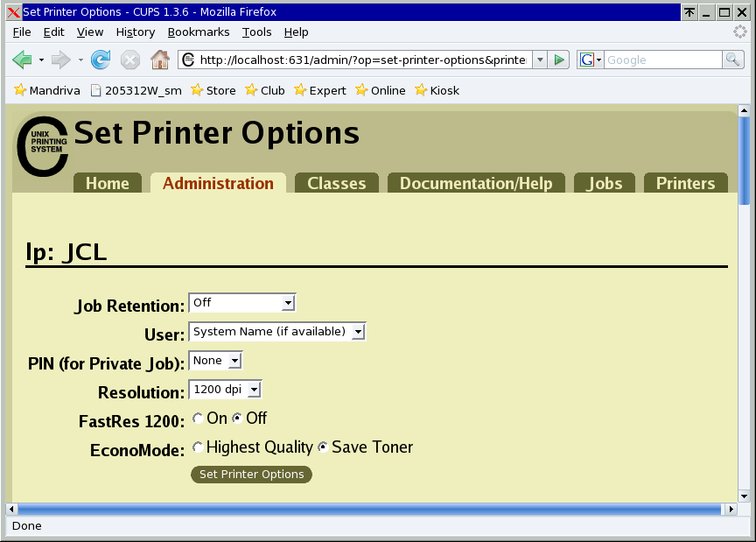Image resolution: width=756 pixels, height=542 pixels.
Task: Select Save Toner radio button
Action: point(322,447)
